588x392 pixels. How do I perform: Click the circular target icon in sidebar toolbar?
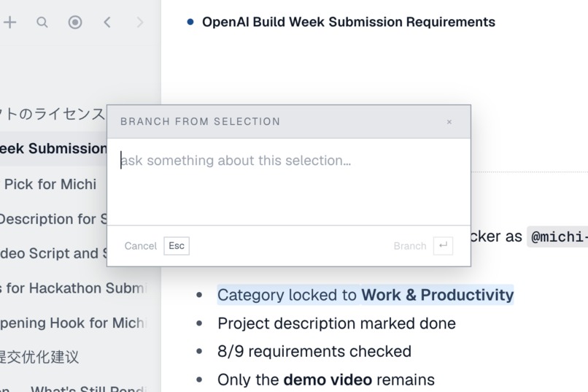point(75,23)
